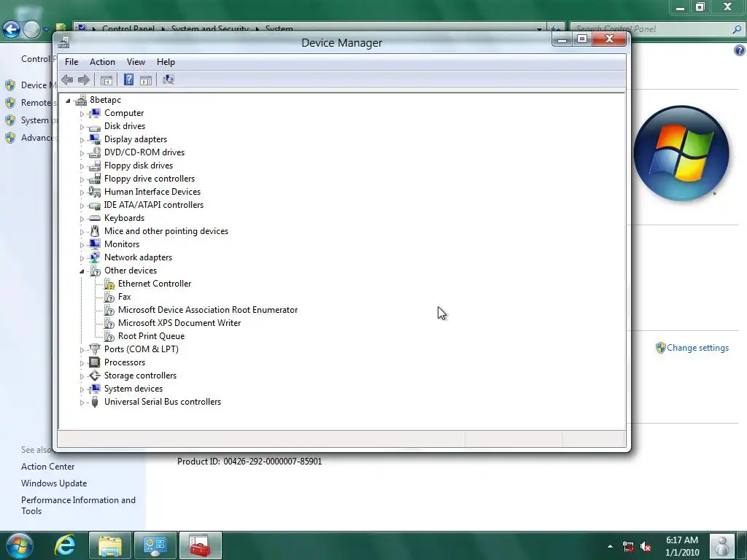Click the Device Manager title bar icon

(x=63, y=43)
